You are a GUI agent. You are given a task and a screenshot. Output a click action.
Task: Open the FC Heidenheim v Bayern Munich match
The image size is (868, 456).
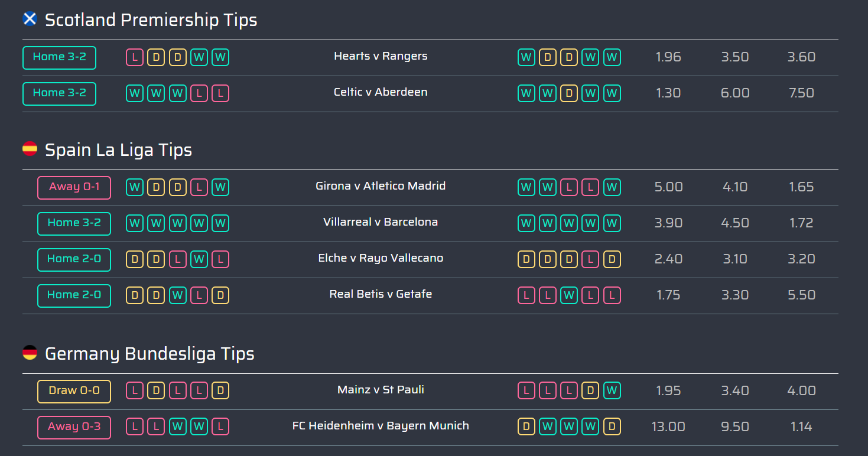381,426
